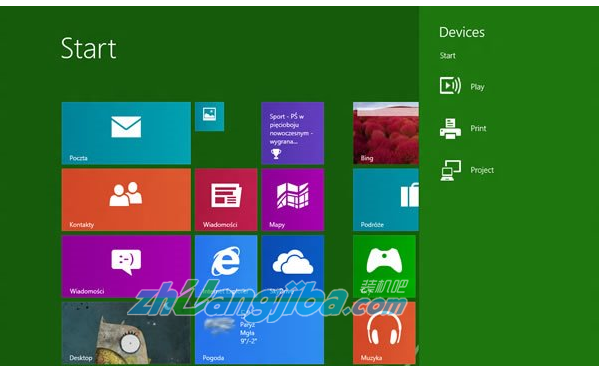Click the Start subtitle in Devices panel
605x366 pixels.
(448, 56)
